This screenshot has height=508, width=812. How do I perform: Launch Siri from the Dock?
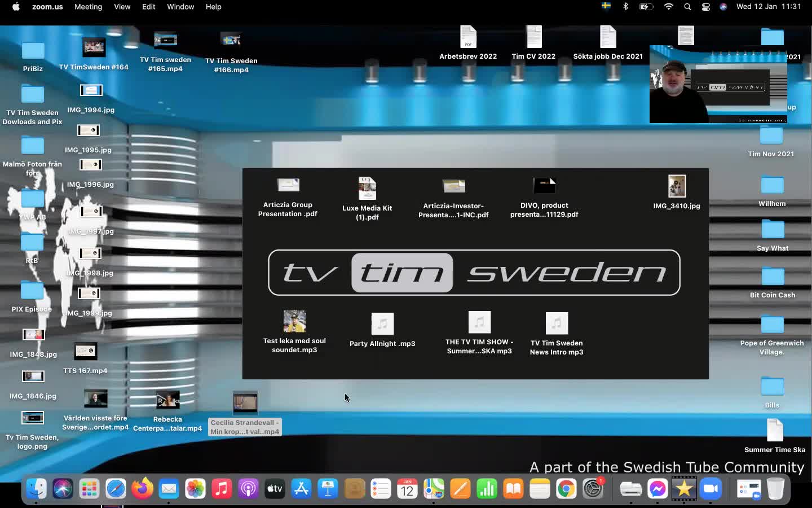point(63,489)
